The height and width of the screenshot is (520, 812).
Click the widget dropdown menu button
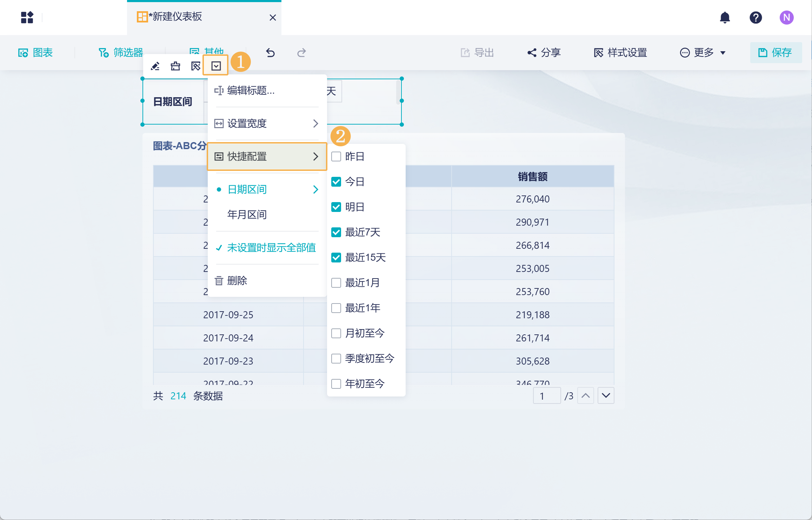(216, 66)
